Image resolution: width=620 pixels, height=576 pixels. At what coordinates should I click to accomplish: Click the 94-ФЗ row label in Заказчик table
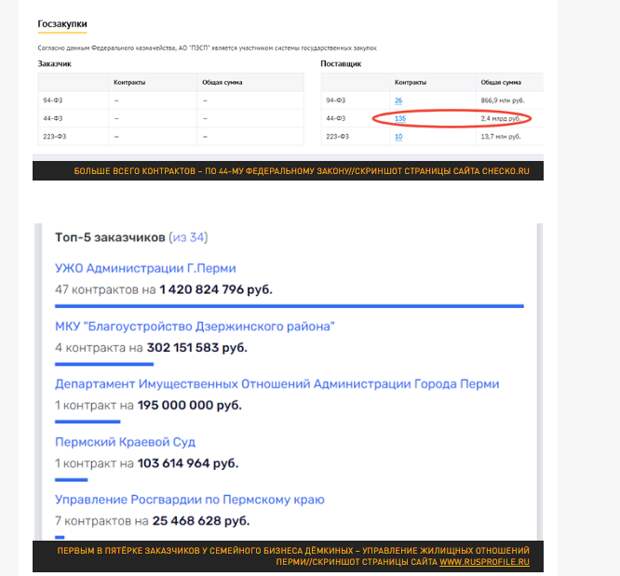point(53,100)
